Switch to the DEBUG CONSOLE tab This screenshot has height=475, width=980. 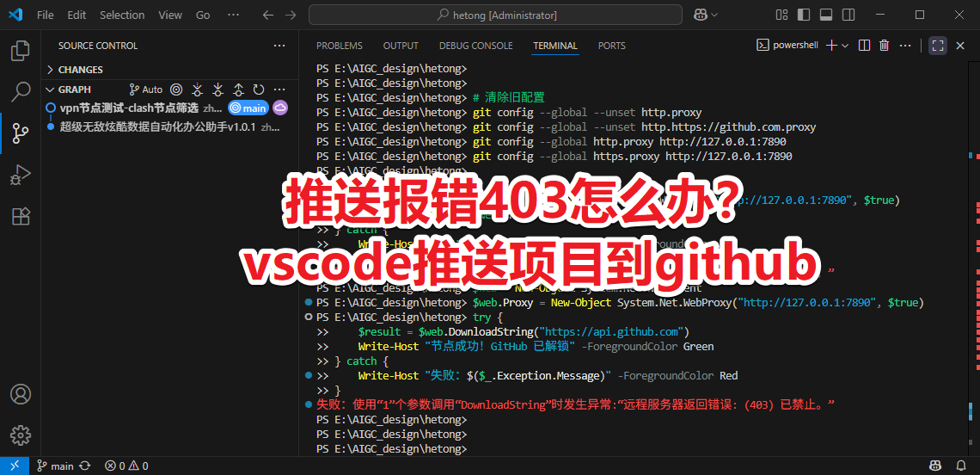coord(475,46)
